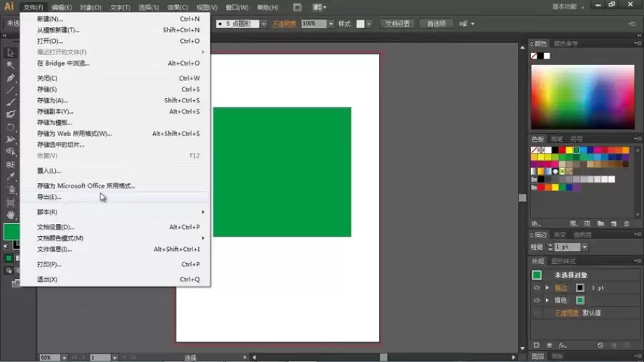Click the Add New Stroke icon
The width and height of the screenshot is (644, 362).
pos(536,345)
